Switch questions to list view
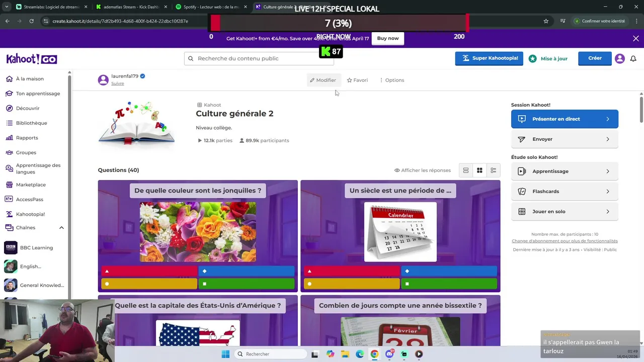644x362 pixels. [x=466, y=170]
